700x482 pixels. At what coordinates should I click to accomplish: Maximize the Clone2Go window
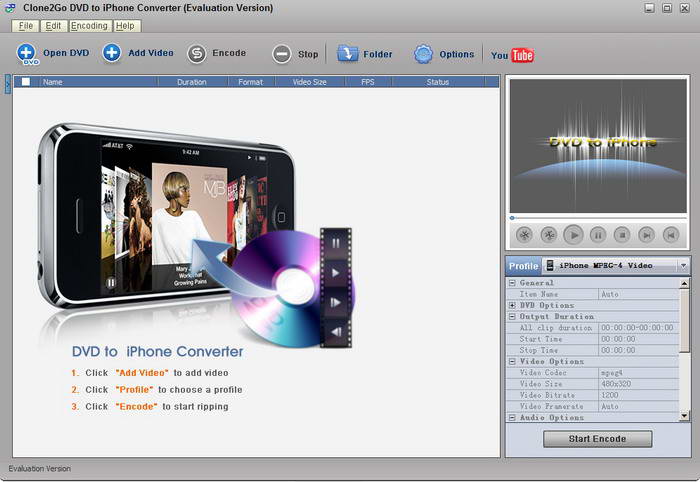[x=667, y=8]
